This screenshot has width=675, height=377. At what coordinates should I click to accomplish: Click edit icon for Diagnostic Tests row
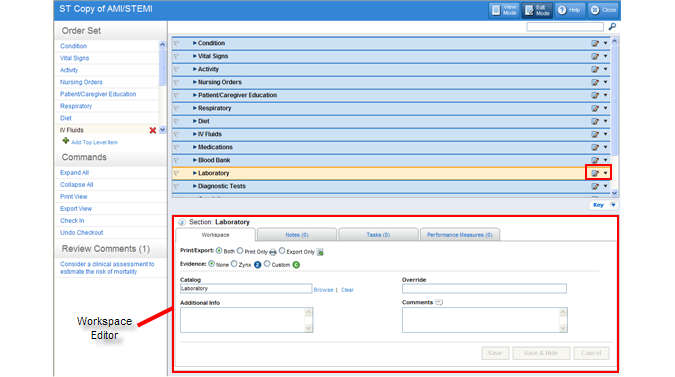[x=595, y=186]
